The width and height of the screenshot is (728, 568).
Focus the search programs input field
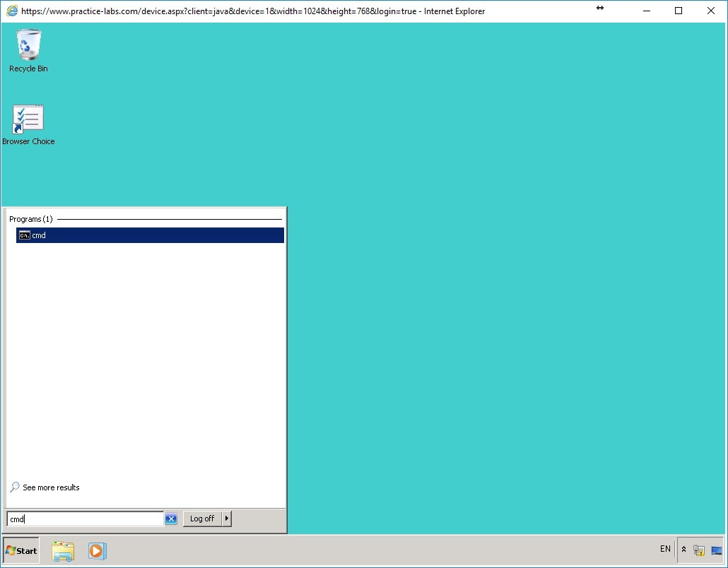coord(85,518)
